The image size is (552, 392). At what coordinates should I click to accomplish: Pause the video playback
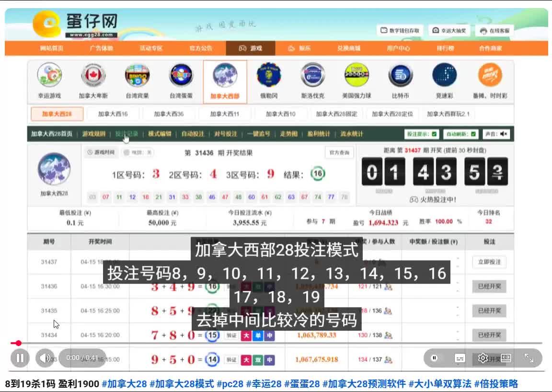point(20,358)
